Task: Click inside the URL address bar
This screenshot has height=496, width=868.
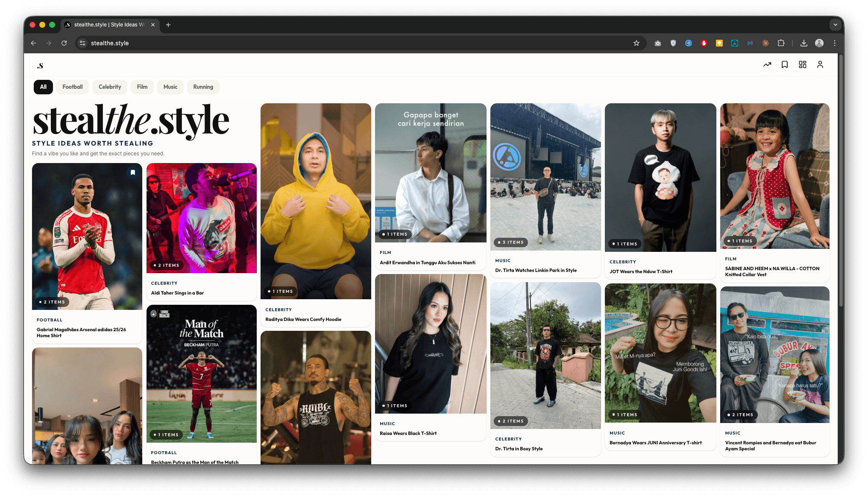Action: click(x=171, y=43)
